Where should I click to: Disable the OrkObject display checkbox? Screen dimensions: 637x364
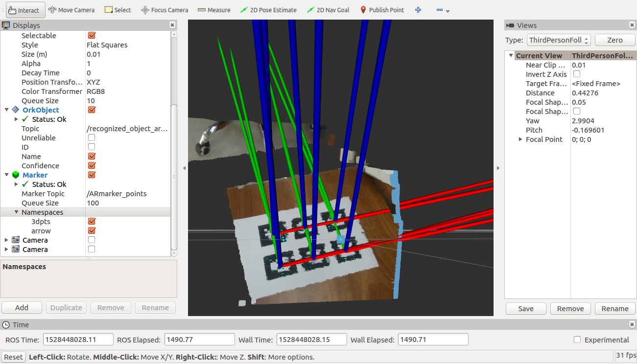[x=92, y=110]
